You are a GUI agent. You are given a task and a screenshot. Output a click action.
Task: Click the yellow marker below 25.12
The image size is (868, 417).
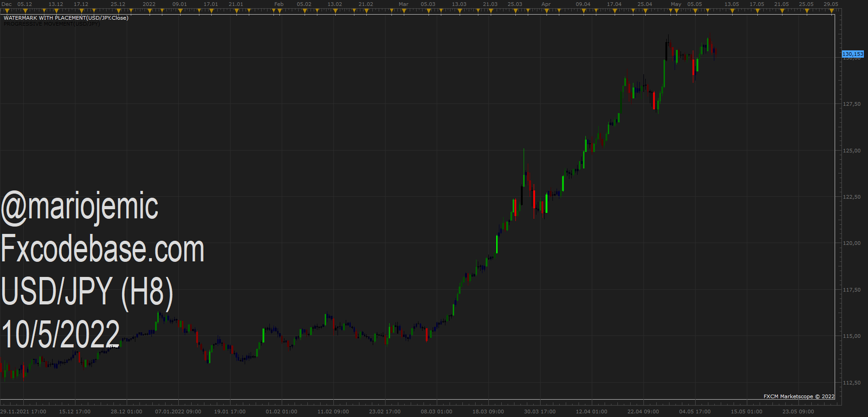(x=118, y=11)
